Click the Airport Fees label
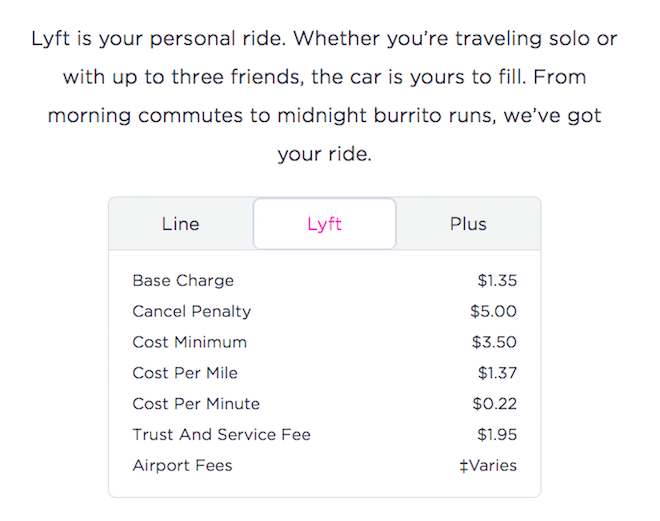The height and width of the screenshot is (521, 660). click(x=182, y=466)
